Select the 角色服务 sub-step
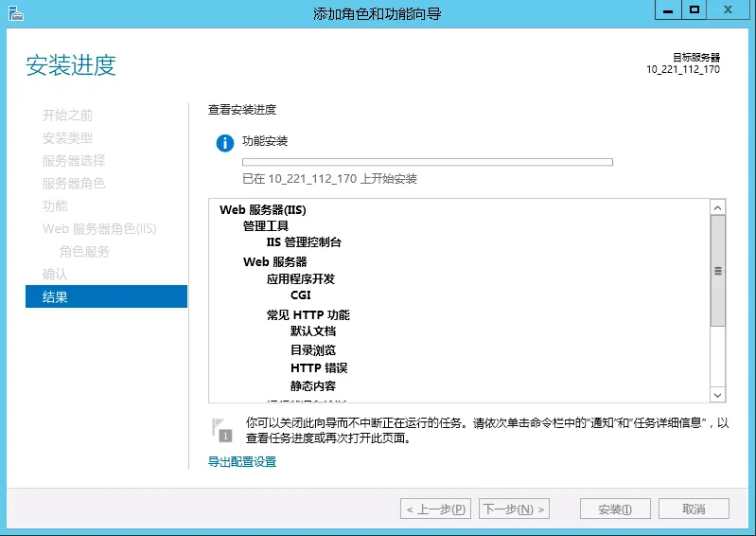 click(x=84, y=251)
